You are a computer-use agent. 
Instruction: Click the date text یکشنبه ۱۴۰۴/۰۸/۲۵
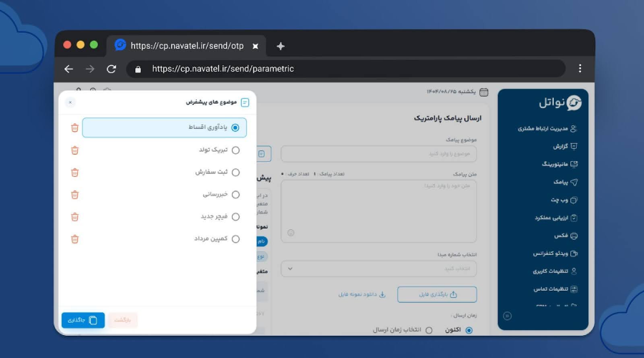[x=451, y=92]
